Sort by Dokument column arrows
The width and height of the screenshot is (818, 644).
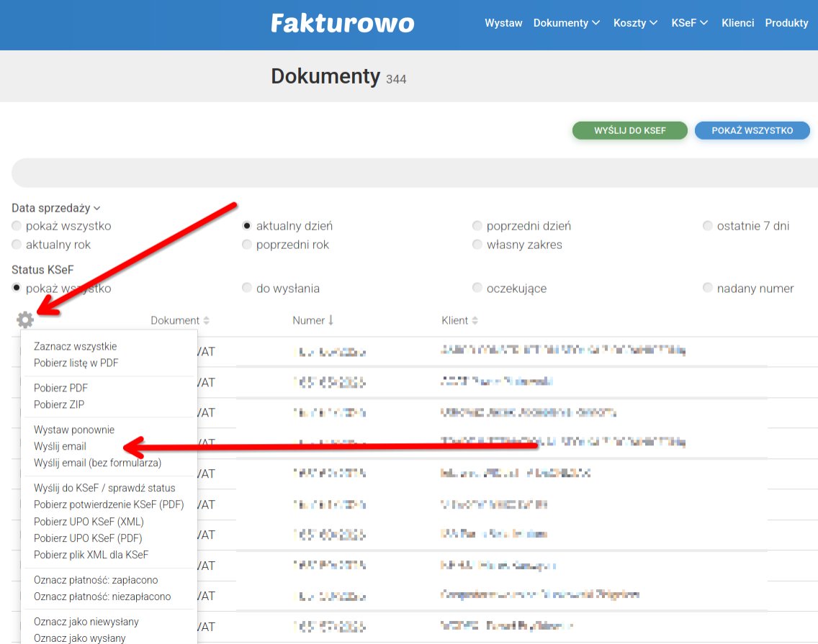207,320
